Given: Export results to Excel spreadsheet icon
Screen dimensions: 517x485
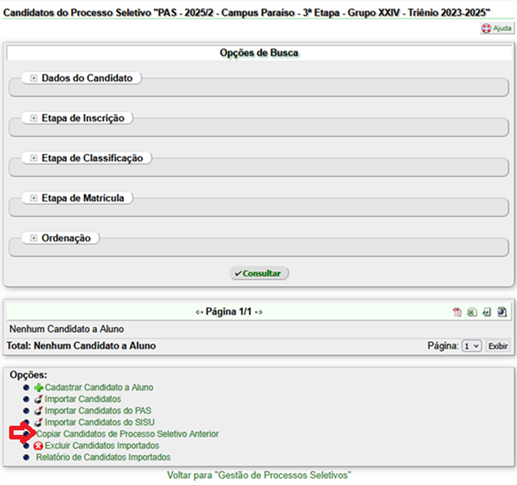Looking at the screenshot, I should [472, 312].
